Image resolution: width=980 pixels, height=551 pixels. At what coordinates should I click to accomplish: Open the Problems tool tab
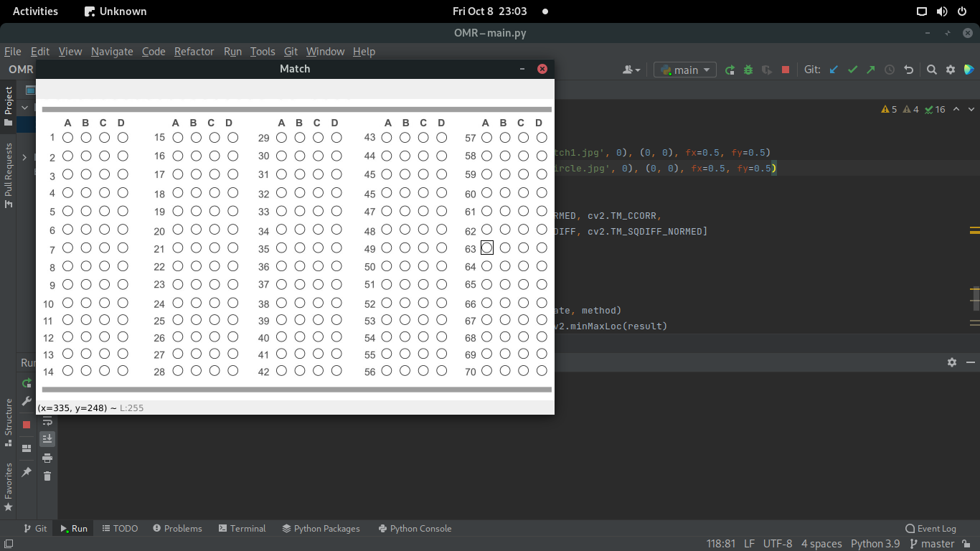coord(177,528)
